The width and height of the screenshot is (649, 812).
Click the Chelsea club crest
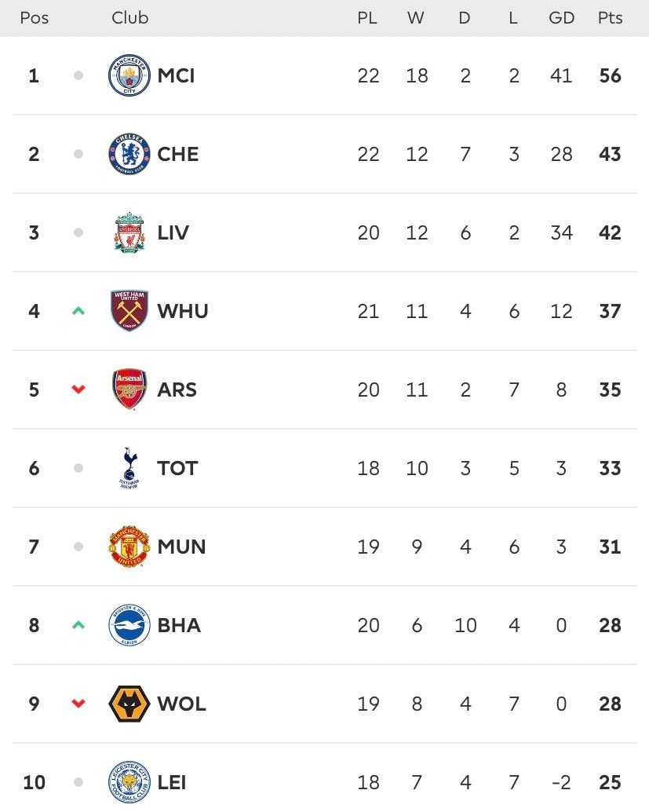click(129, 154)
